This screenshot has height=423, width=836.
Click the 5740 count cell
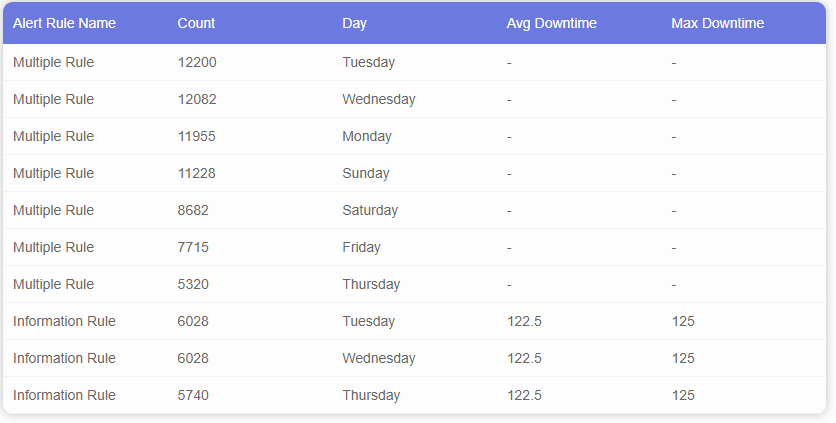(193, 395)
